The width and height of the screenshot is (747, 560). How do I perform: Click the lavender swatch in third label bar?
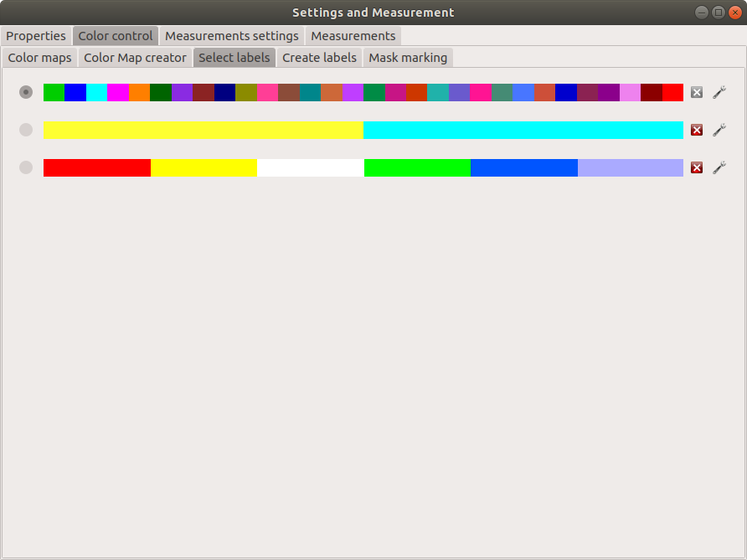pos(631,167)
